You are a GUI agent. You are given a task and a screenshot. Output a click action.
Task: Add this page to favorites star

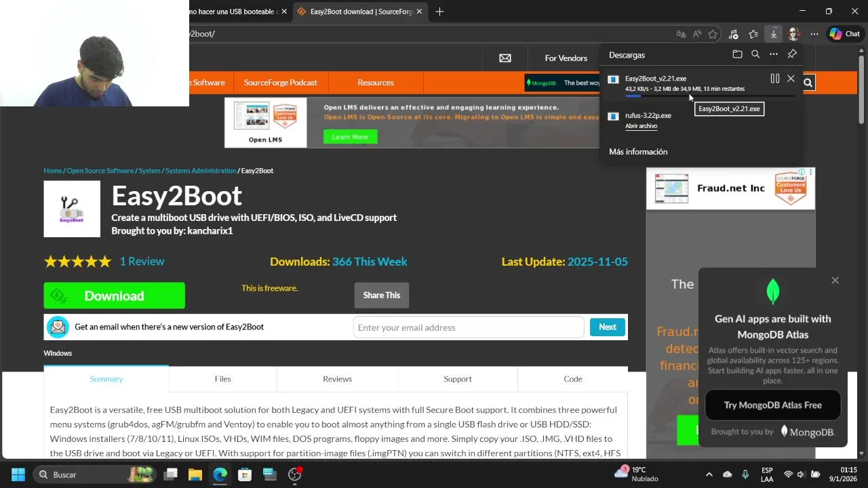pyautogui.click(x=713, y=34)
